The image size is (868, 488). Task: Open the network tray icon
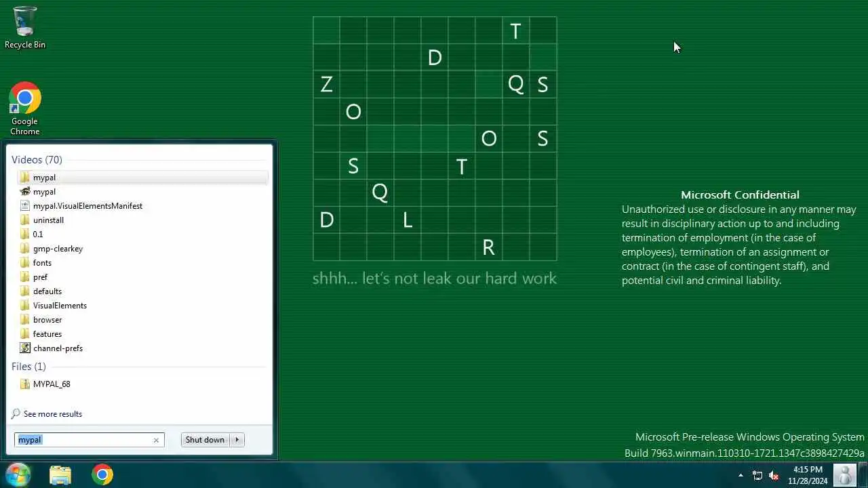tap(757, 475)
